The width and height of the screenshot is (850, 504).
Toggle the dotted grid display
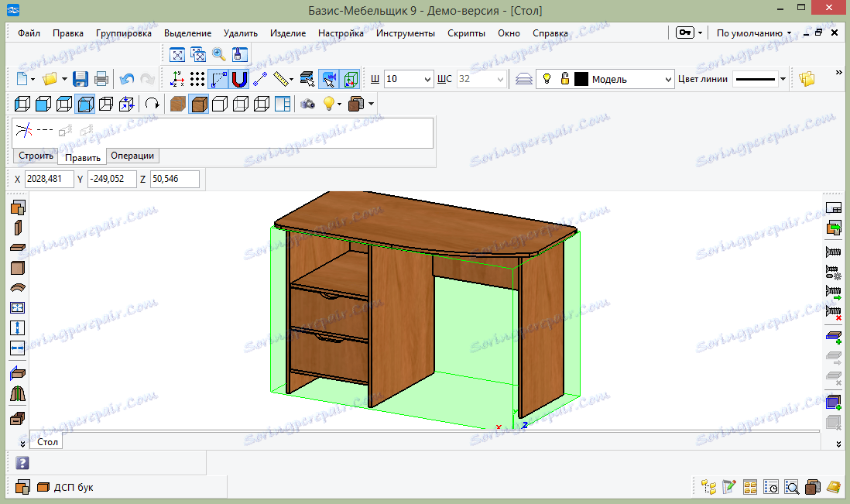[198, 79]
